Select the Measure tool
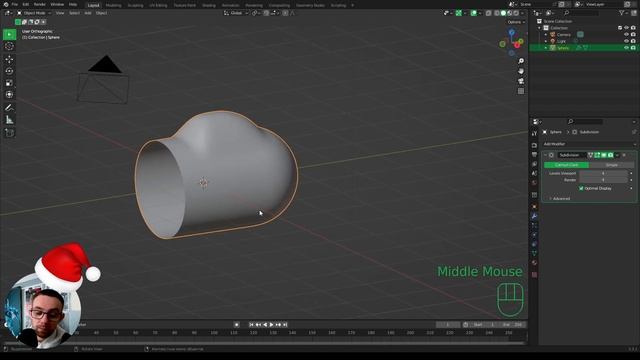The width and height of the screenshot is (640, 360). (9, 120)
